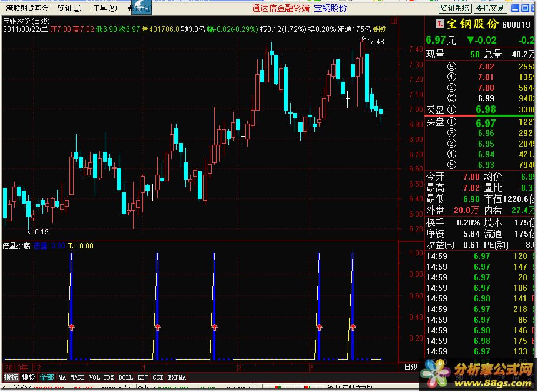This screenshot has width=538, height=392.
Task: Click the 今开 value 7.00
Action: 471,177
